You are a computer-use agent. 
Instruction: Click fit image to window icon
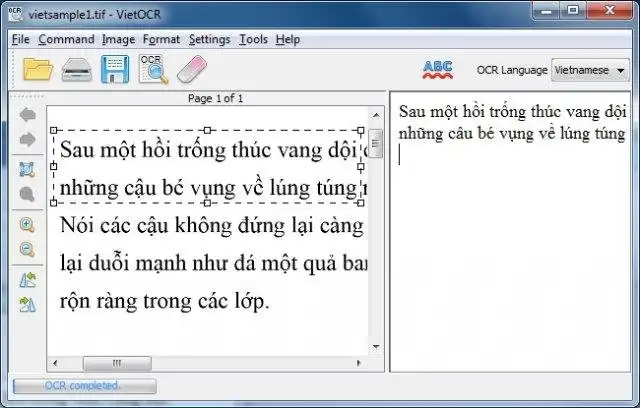coord(27,169)
